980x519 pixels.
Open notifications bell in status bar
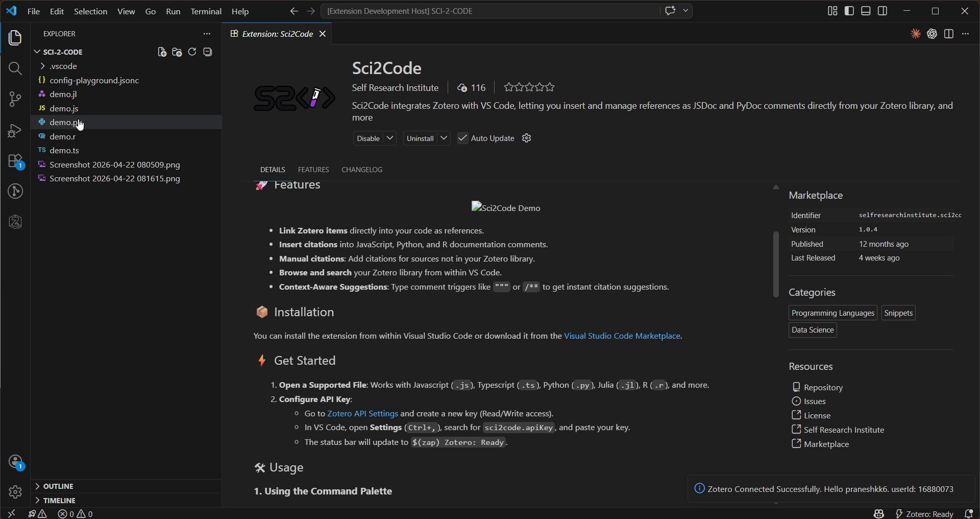tap(968, 514)
